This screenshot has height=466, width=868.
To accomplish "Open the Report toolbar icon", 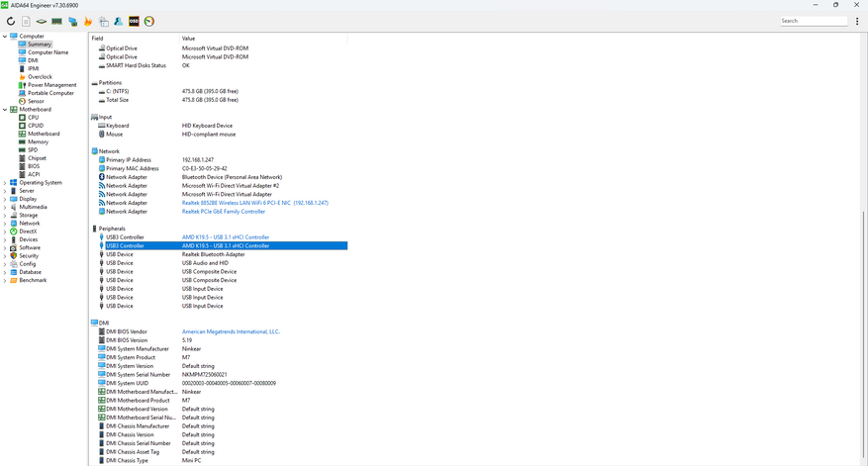I will tap(26, 22).
